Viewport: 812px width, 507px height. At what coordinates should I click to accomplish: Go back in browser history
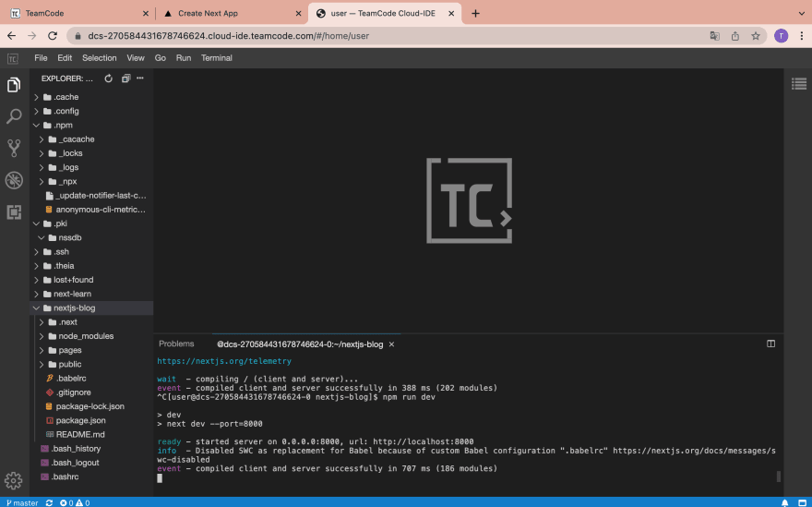(11, 36)
